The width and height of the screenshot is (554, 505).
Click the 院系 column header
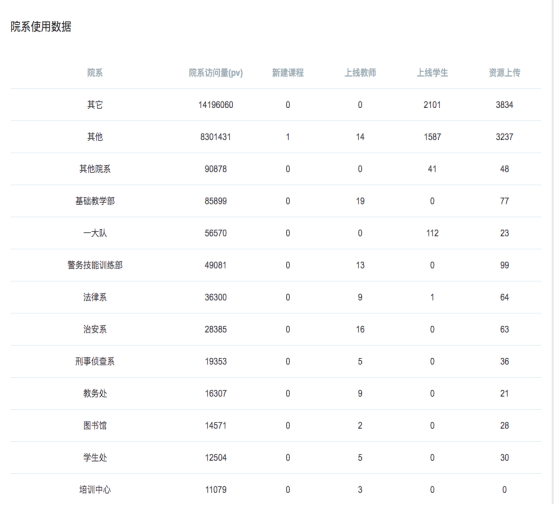(95, 73)
